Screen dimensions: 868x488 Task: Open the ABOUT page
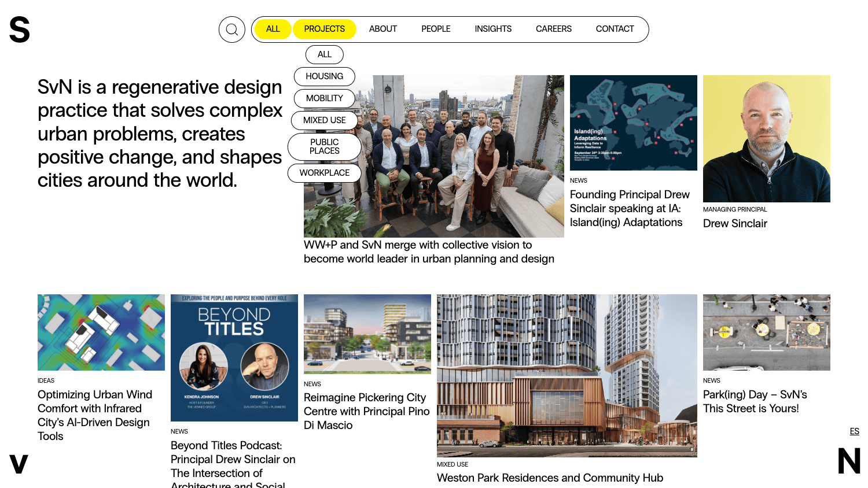(383, 29)
